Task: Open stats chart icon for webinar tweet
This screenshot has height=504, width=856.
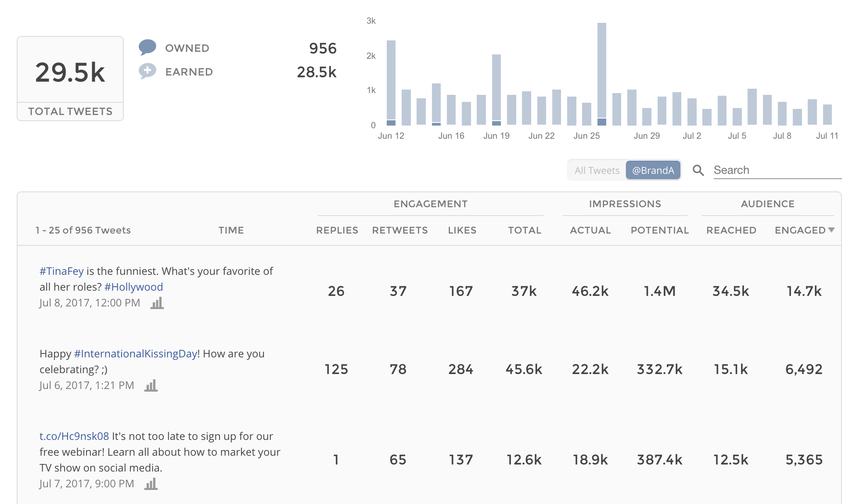Action: (151, 484)
